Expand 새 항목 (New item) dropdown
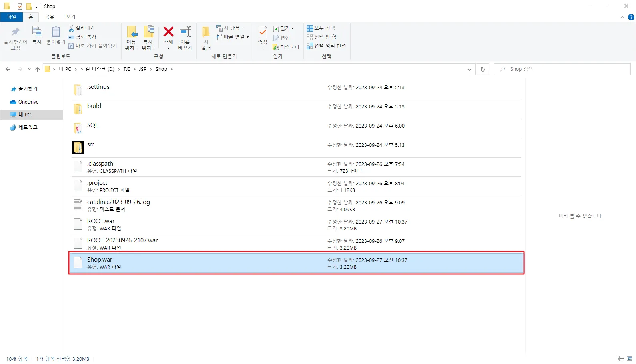Image resolution: width=636 pixels, height=364 pixels. (x=230, y=28)
